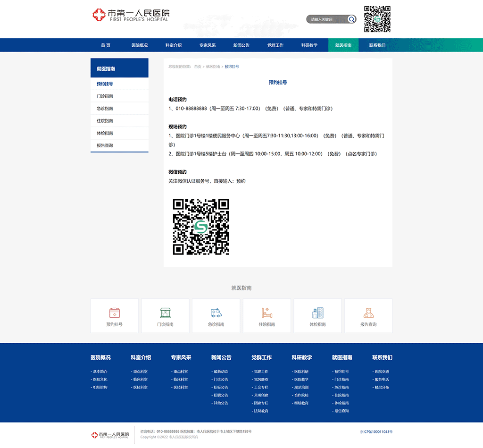Click the 京ICP备 registration number link

point(376,431)
